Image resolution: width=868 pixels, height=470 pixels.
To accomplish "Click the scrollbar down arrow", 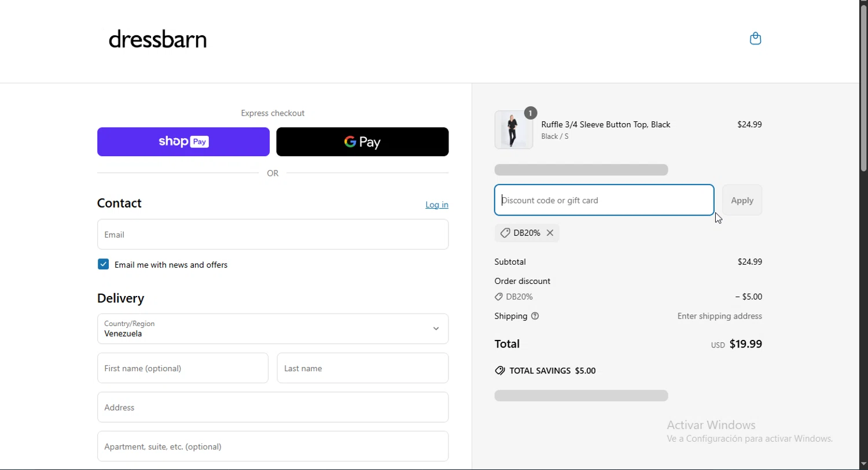I will point(863,464).
